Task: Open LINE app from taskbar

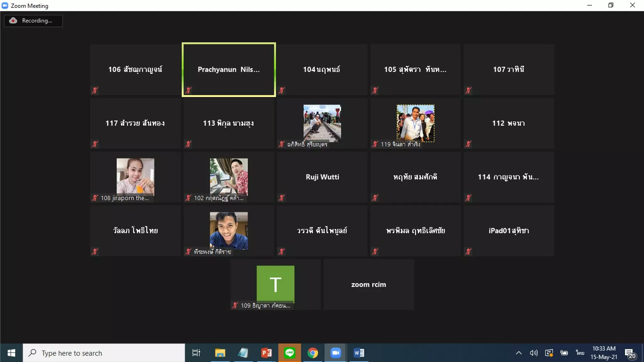Action: [x=290, y=353]
